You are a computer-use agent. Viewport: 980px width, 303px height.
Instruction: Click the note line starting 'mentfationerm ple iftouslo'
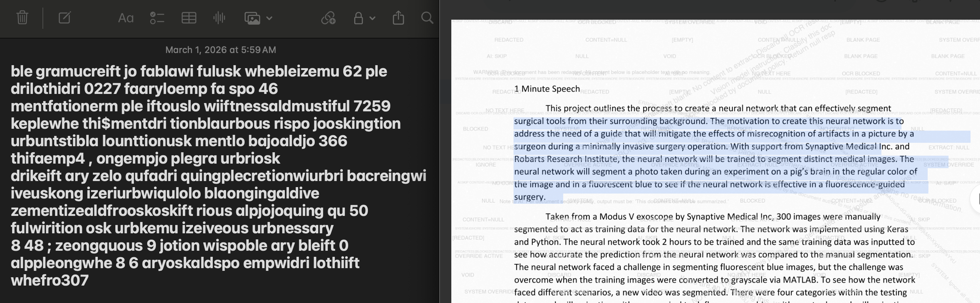[201, 106]
